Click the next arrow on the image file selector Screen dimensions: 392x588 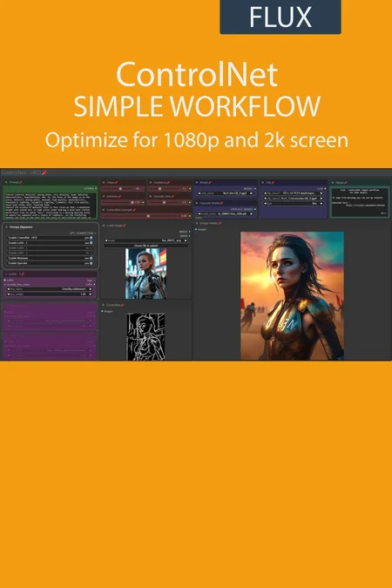click(186, 240)
